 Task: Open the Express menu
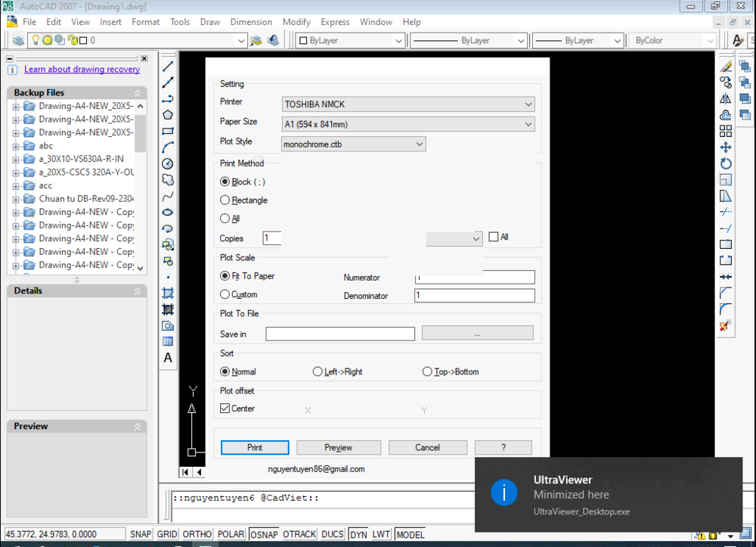[335, 22]
